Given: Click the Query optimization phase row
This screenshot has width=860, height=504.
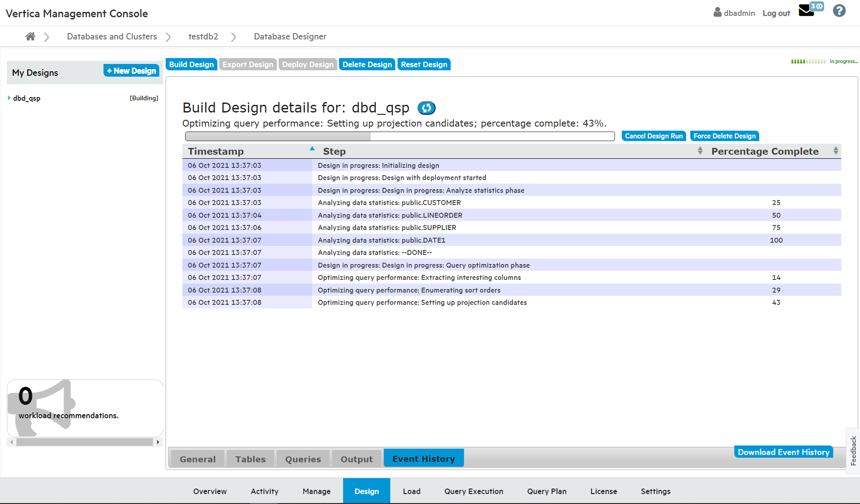Looking at the screenshot, I should tap(512, 265).
